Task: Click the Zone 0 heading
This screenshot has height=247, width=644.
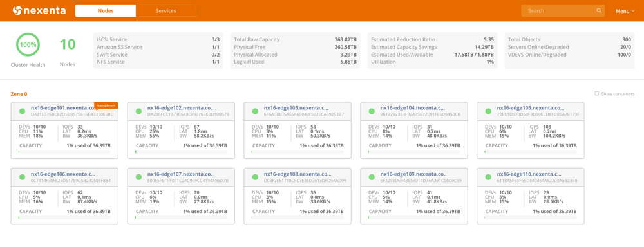Action: pos(19,94)
